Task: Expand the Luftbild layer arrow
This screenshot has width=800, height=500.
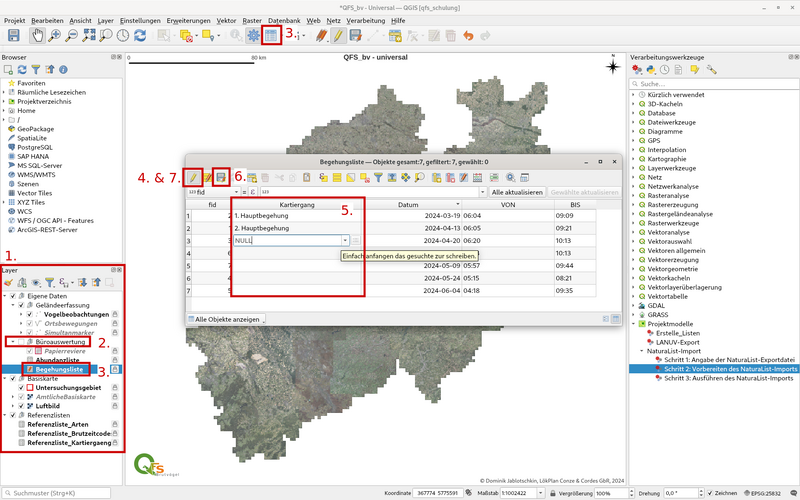Action: [13, 406]
